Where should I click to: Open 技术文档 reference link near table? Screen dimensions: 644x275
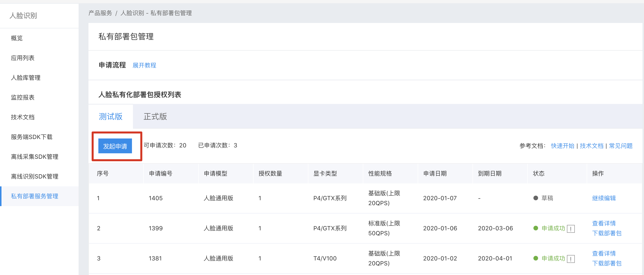tap(592, 146)
